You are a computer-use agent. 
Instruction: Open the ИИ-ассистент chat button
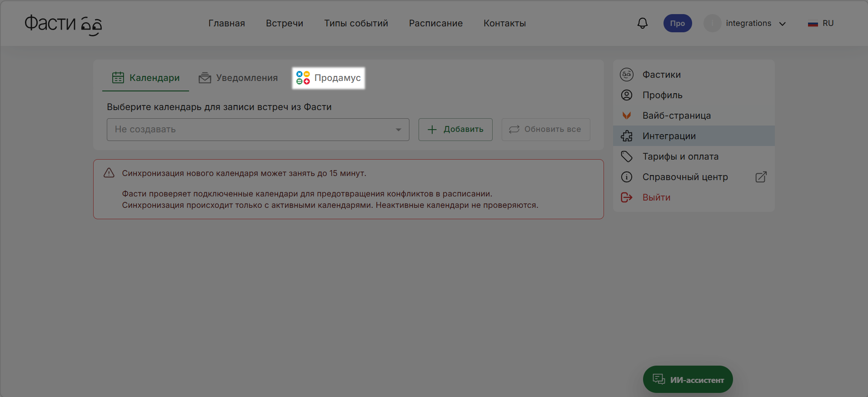click(688, 379)
